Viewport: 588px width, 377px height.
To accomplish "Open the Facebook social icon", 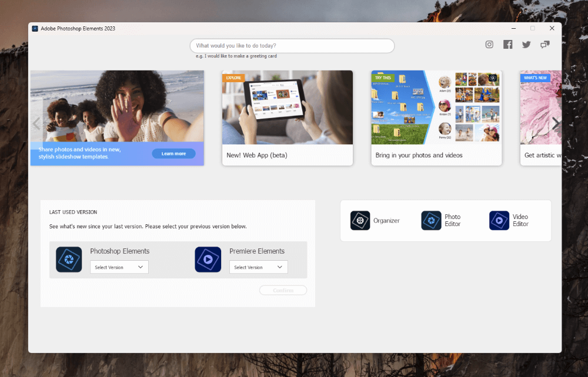I will (x=508, y=45).
